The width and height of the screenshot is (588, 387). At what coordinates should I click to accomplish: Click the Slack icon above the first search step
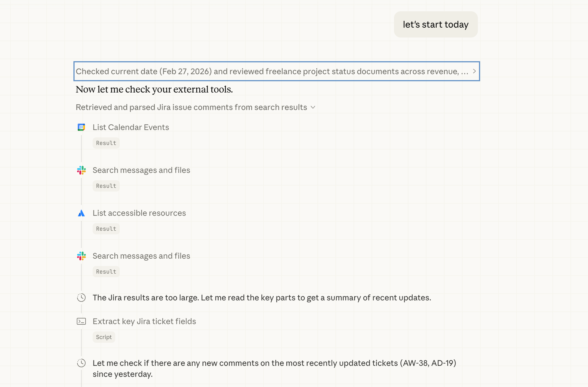pyautogui.click(x=81, y=170)
